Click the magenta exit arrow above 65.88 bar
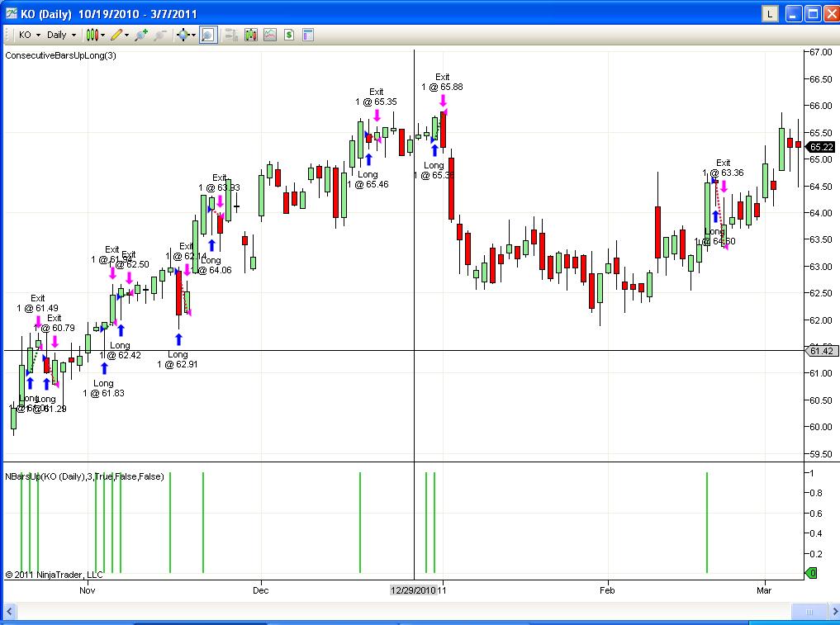The image size is (840, 625). (443, 101)
